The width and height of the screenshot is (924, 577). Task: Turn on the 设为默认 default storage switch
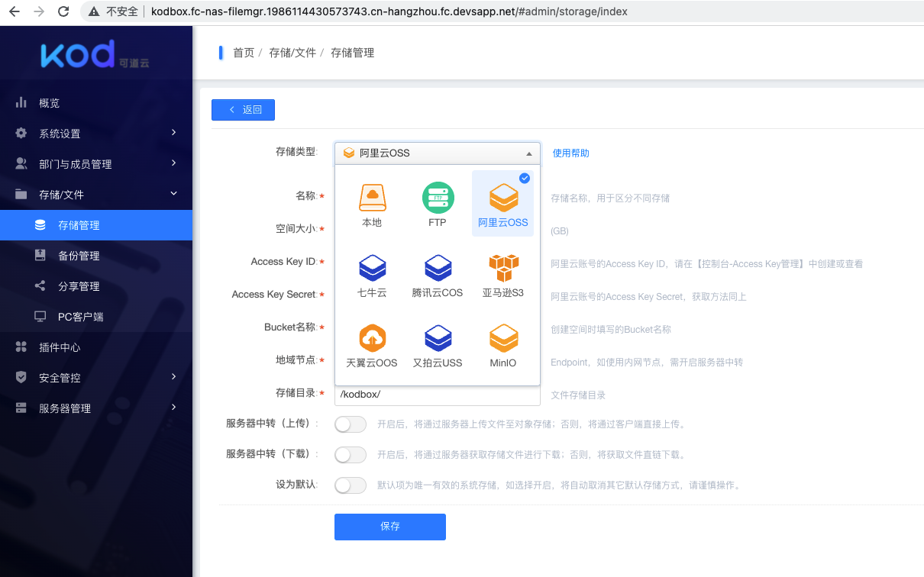(350, 485)
